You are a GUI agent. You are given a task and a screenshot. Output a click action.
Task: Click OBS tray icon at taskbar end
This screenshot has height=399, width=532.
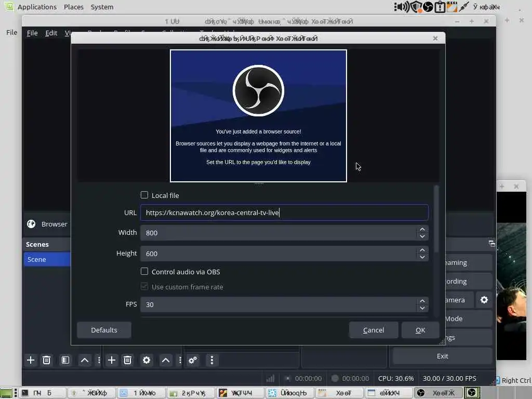[x=472, y=393]
